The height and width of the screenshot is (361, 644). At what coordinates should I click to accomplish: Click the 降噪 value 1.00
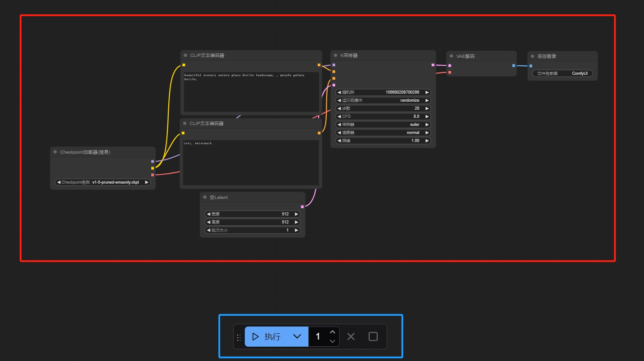(415, 141)
